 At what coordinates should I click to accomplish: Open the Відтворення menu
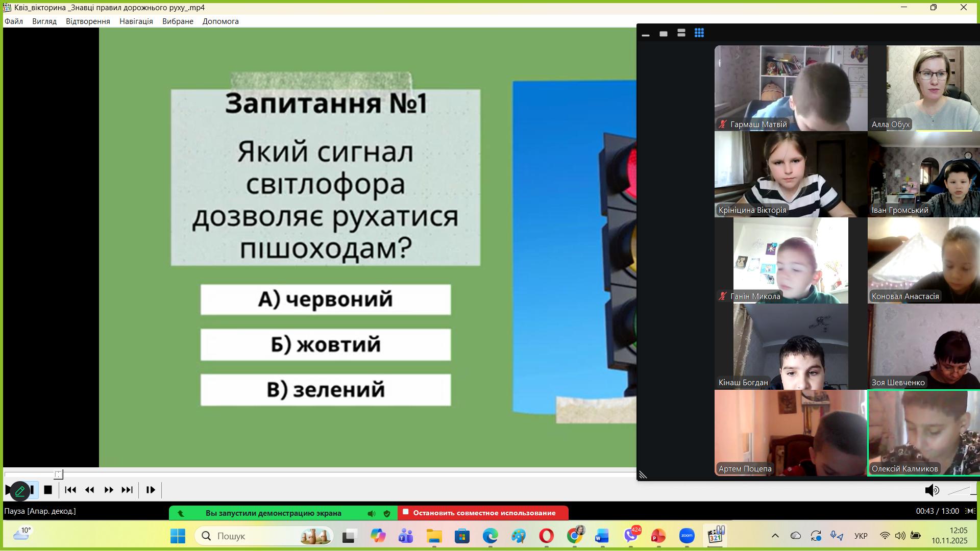pos(88,21)
